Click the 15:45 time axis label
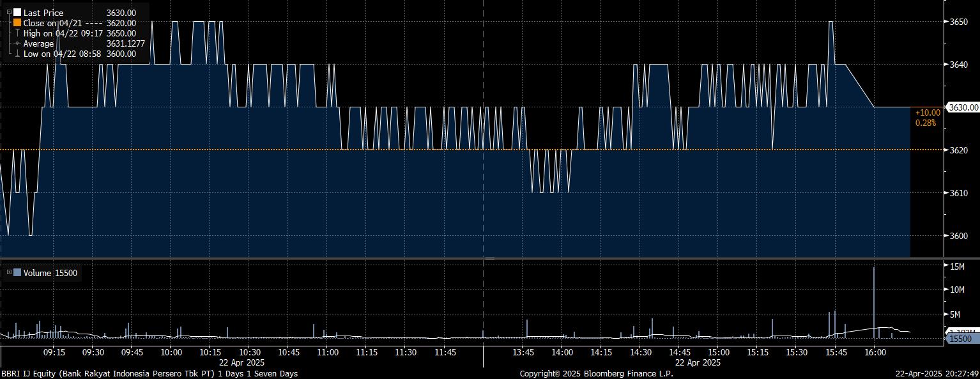The height and width of the screenshot is (379, 980). pos(836,352)
